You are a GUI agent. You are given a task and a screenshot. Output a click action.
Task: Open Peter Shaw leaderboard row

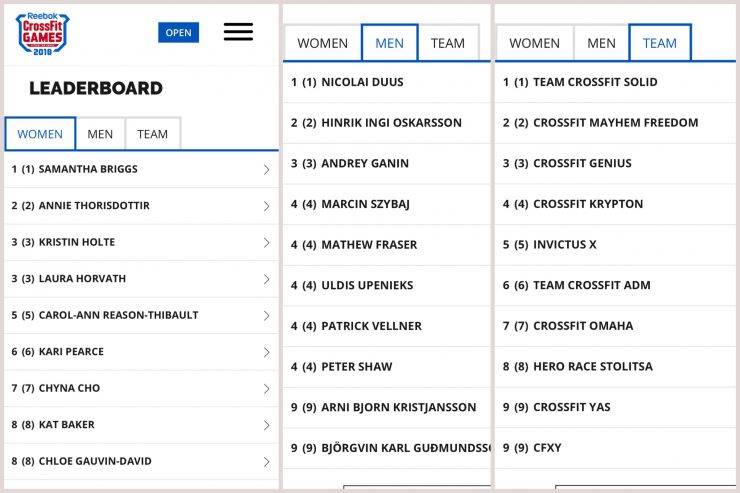(x=387, y=367)
